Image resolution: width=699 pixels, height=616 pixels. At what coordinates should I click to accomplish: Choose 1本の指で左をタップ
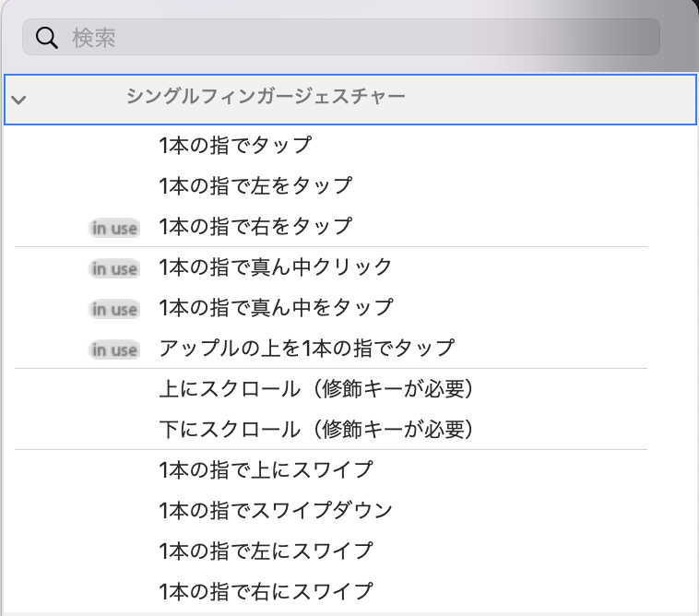255,186
